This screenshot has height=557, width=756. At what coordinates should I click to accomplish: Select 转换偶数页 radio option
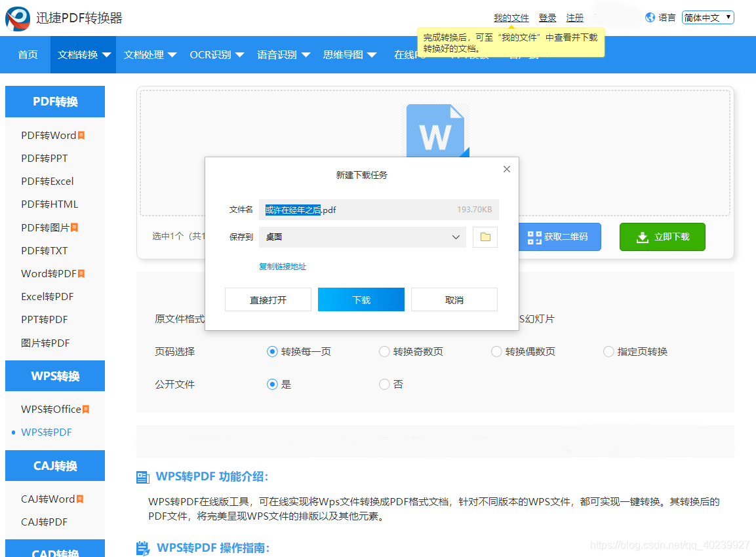(496, 352)
